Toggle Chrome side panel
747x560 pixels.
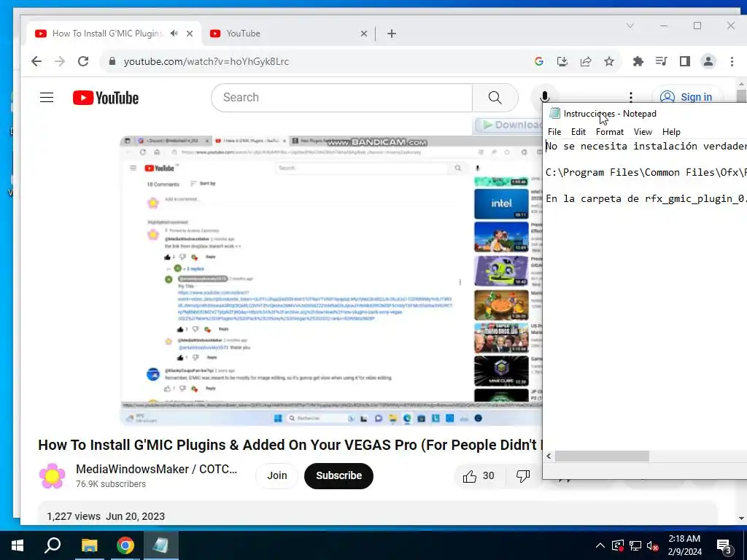(684, 61)
